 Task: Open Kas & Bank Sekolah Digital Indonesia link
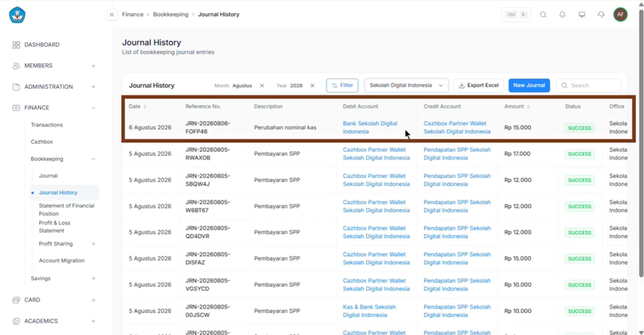(369, 311)
